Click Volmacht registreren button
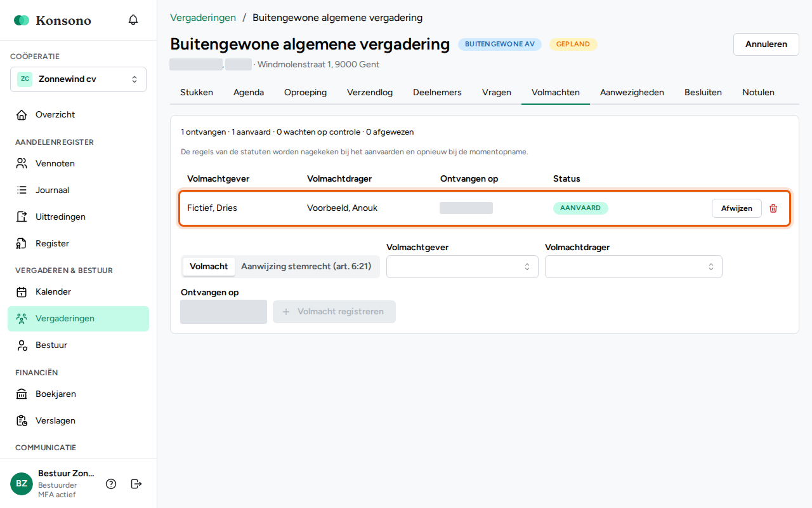The width and height of the screenshot is (812, 508). point(334,312)
